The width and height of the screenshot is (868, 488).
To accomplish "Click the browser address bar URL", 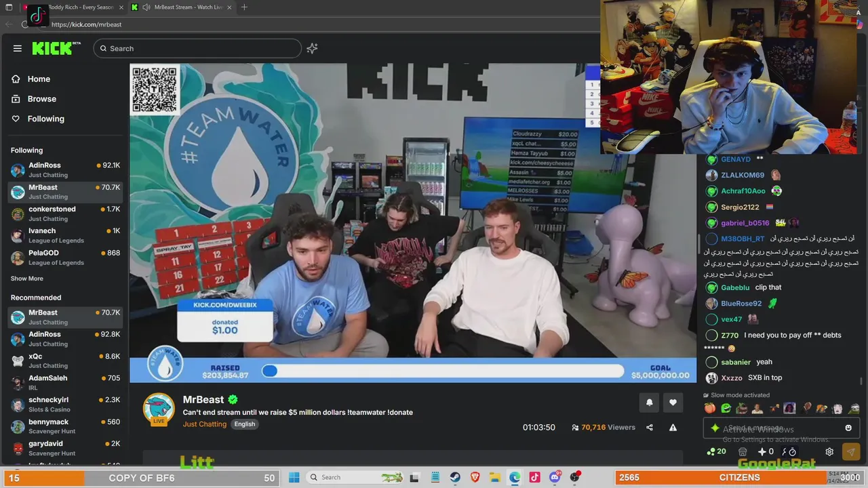I will click(x=87, y=24).
